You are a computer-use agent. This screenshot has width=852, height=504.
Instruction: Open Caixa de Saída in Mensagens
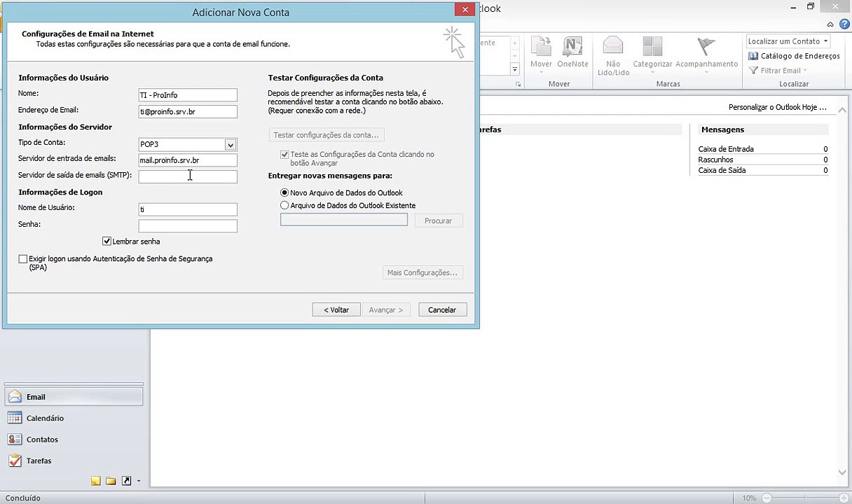coord(722,170)
